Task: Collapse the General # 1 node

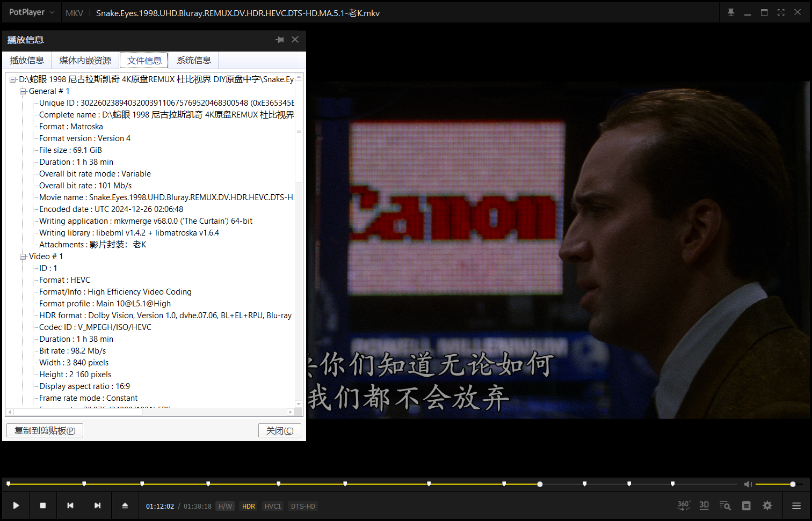Action: click(23, 91)
